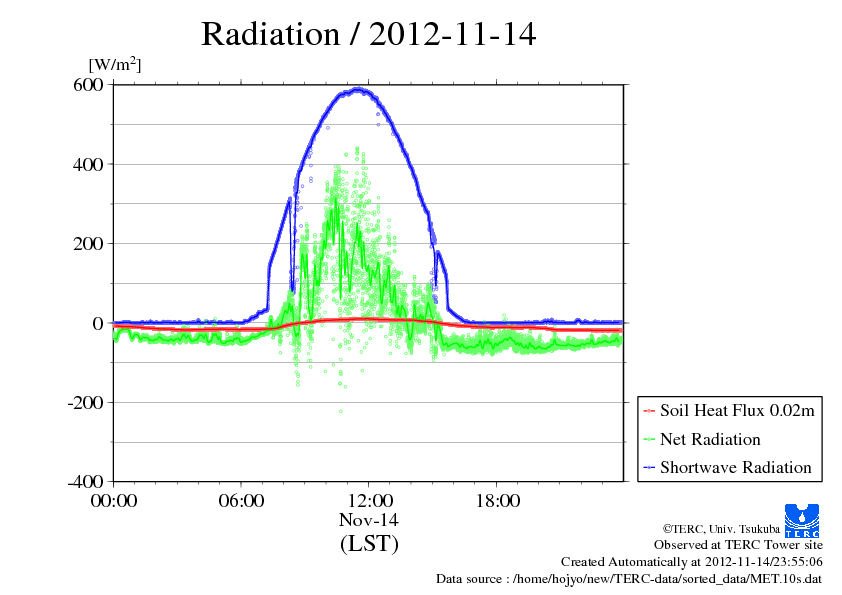
Task: Click the y-axis label "0"
Action: click(x=98, y=323)
